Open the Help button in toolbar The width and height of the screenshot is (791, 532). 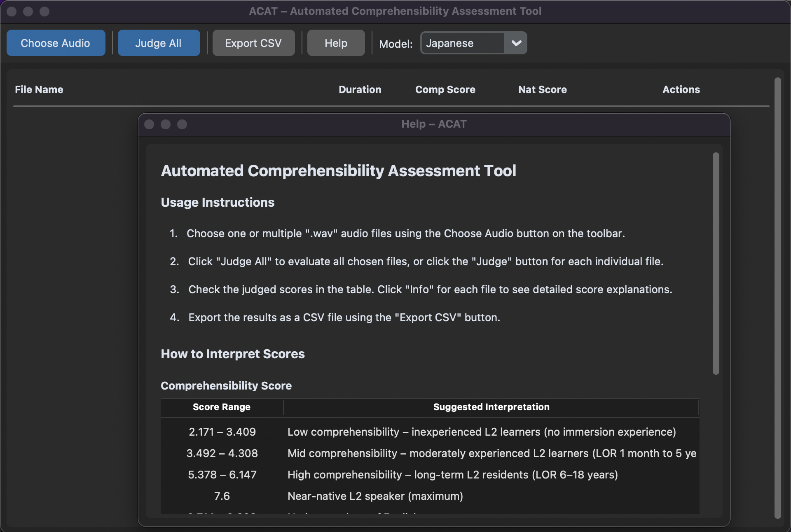pos(336,43)
